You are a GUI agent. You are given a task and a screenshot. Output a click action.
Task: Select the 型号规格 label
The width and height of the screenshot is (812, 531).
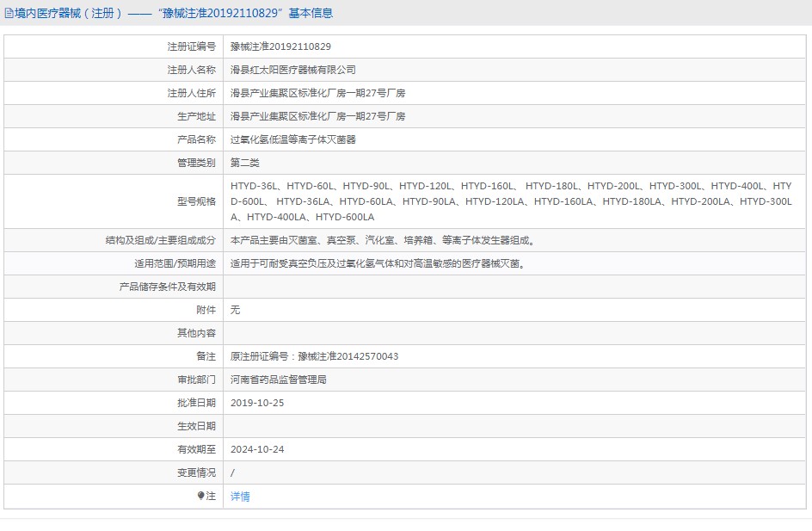click(x=196, y=201)
